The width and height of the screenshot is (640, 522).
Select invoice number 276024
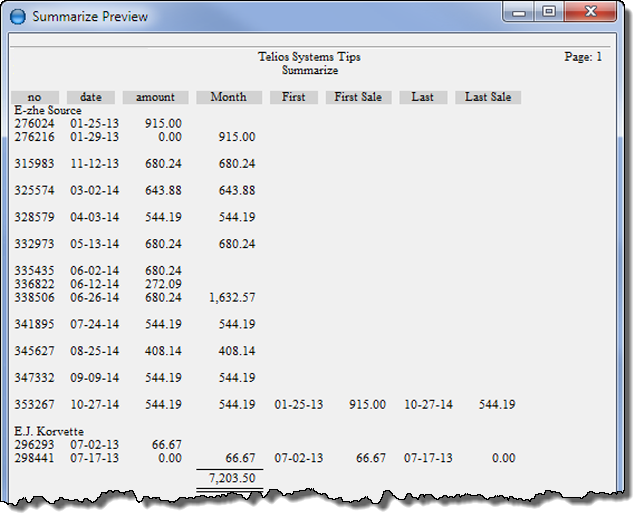[34, 123]
